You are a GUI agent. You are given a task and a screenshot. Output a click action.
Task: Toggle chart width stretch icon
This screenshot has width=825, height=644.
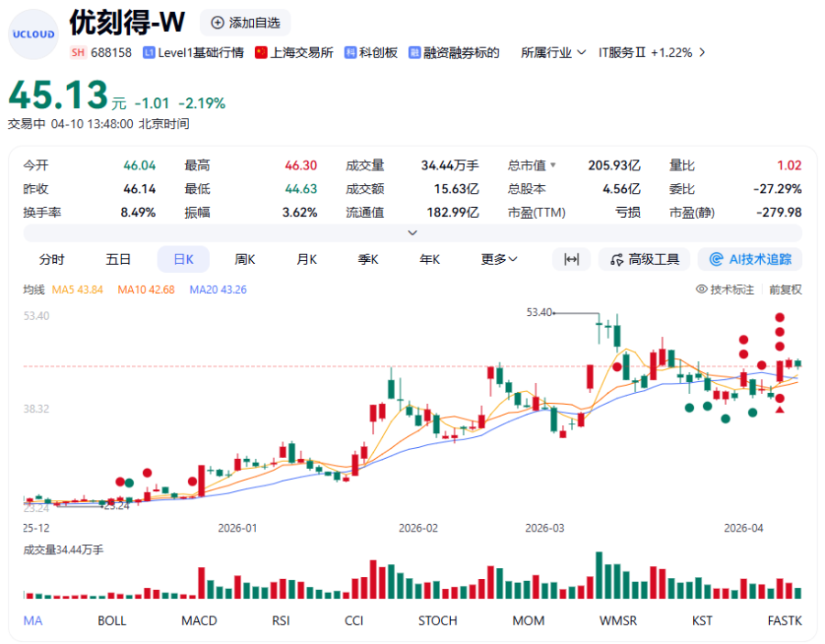coord(571,259)
